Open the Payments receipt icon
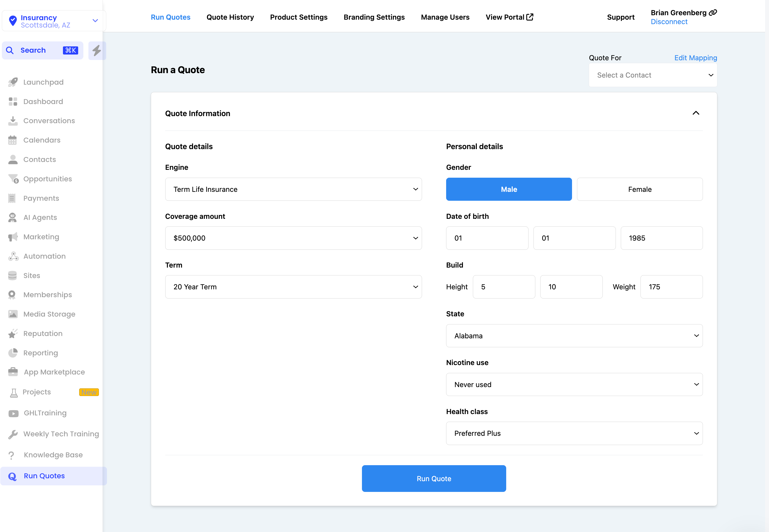Image resolution: width=769 pixels, height=532 pixels. [12, 198]
